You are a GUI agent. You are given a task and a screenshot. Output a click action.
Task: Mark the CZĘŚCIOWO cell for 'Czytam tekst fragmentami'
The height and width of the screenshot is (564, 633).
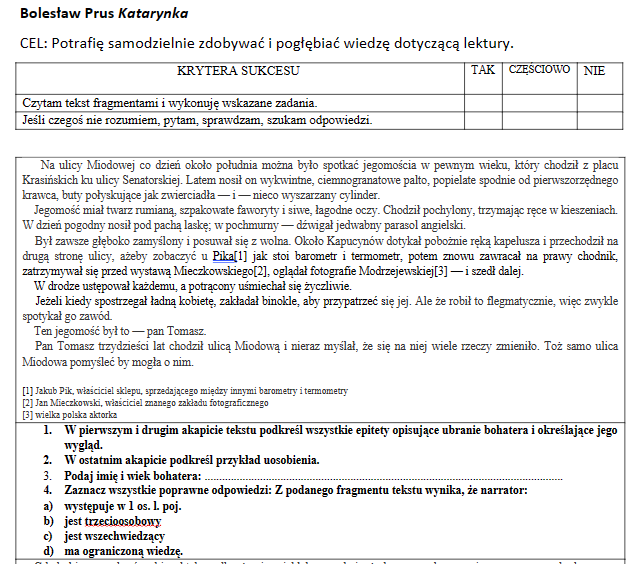[x=539, y=103]
